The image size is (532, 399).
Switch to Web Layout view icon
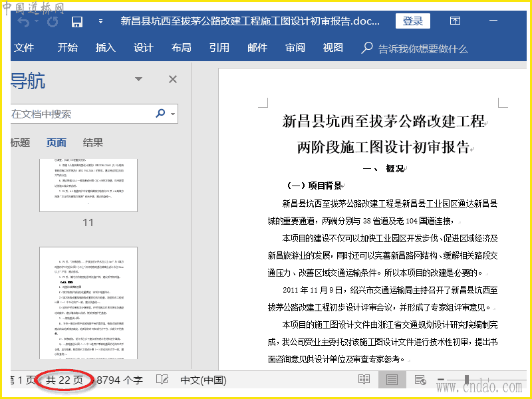420,380
